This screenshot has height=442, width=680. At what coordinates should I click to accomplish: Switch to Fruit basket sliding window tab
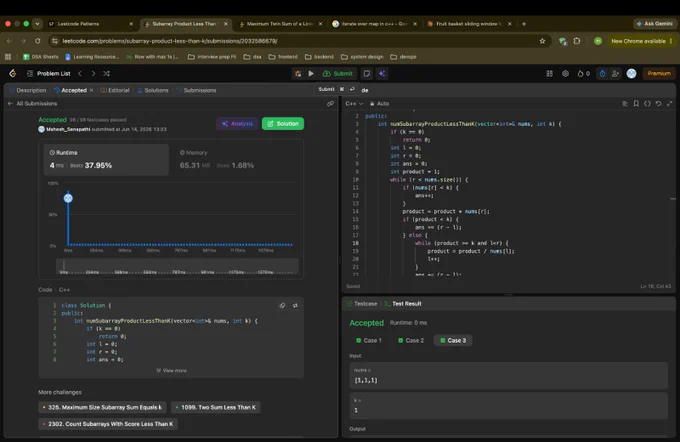point(469,24)
